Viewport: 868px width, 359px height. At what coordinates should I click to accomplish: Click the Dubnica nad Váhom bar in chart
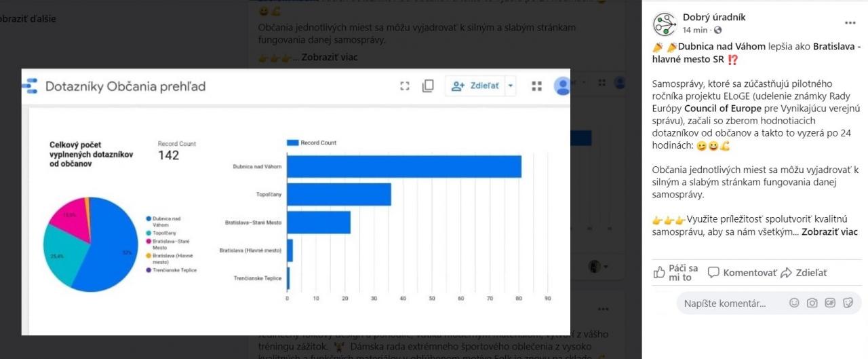[x=404, y=166]
